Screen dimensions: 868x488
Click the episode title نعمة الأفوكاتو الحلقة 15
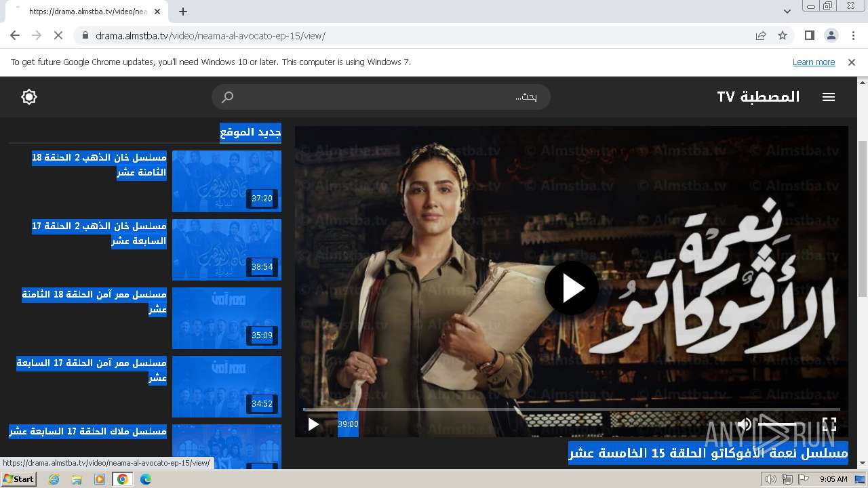(708, 453)
